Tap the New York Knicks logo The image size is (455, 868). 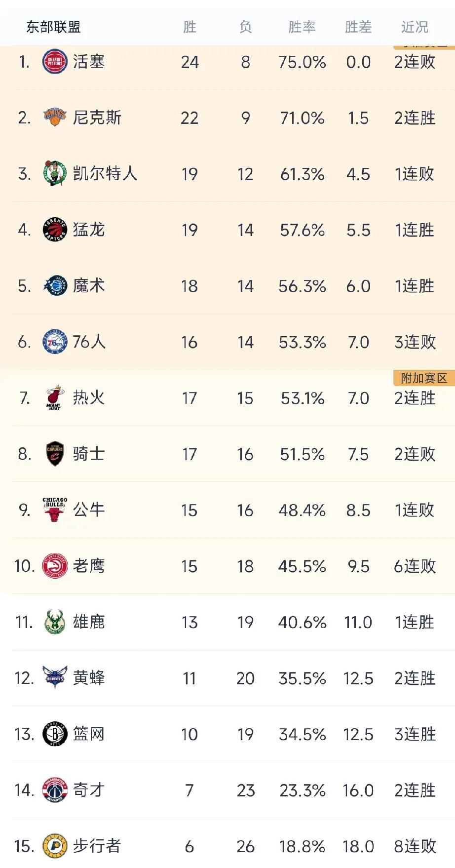55,118
